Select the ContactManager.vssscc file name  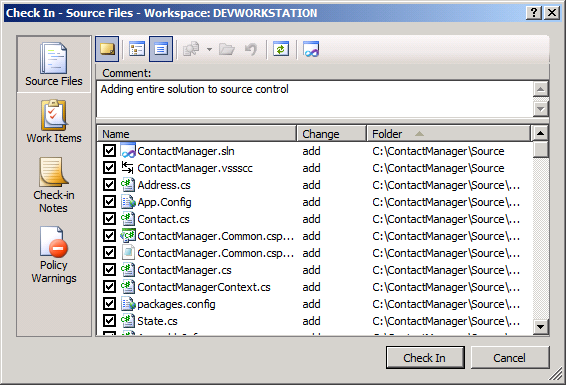click(195, 168)
